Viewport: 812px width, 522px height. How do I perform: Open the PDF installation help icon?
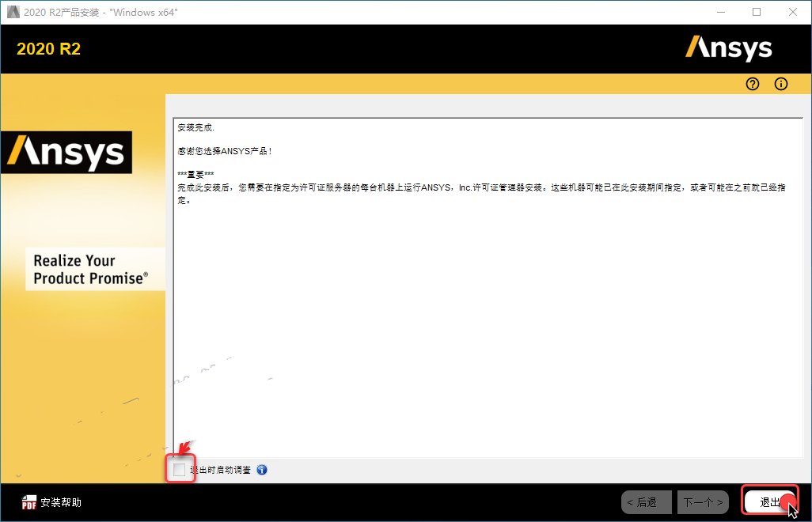(29, 502)
